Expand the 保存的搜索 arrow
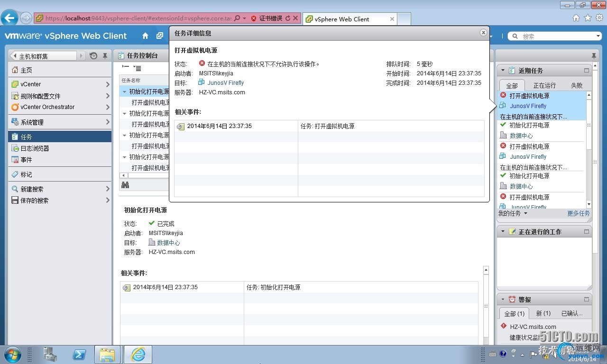 click(108, 200)
